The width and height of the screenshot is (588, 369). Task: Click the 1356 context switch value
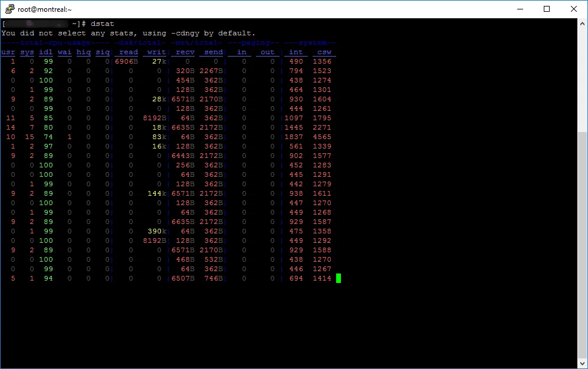pos(322,61)
